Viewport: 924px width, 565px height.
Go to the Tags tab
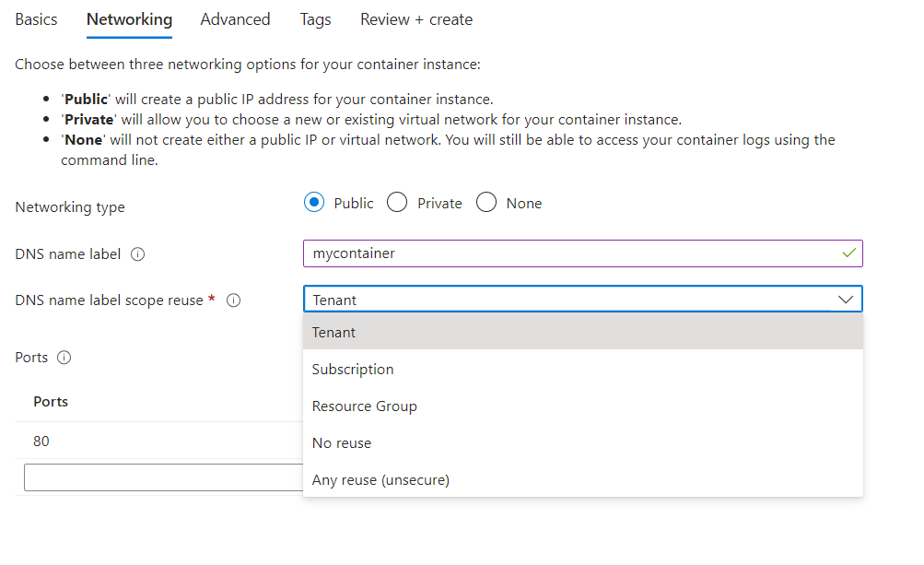point(315,19)
